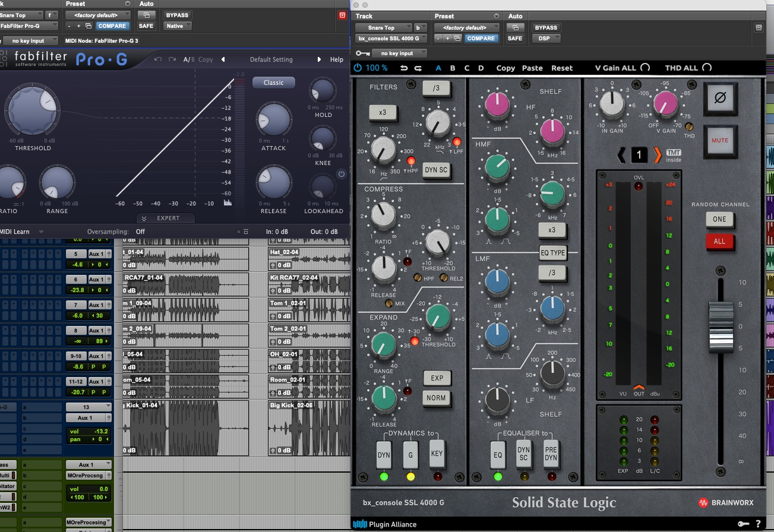This screenshot has height=532, width=774.
Task: Click the V Gain ALL knob icon
Action: 645,68
